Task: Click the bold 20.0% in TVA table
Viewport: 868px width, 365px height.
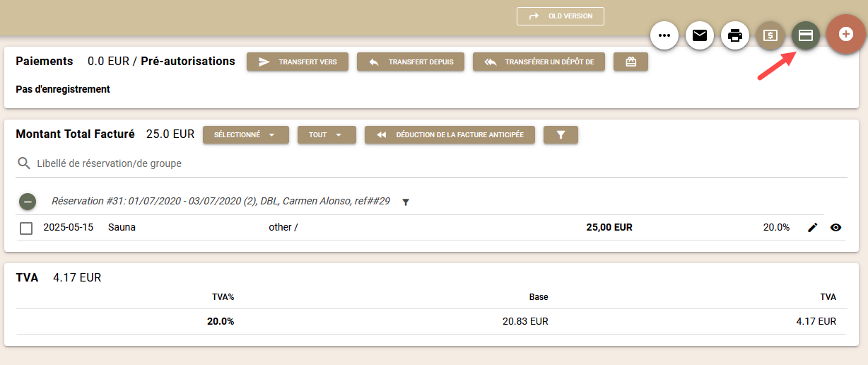Action: [221, 321]
